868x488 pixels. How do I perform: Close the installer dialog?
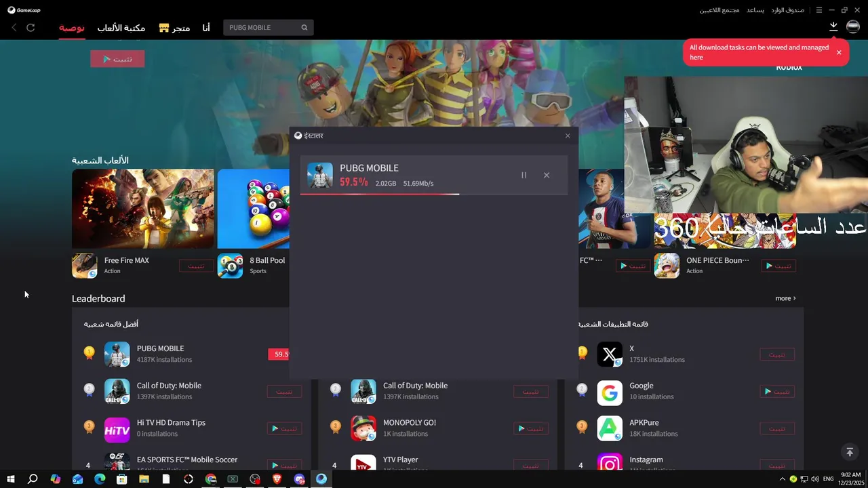(x=568, y=136)
